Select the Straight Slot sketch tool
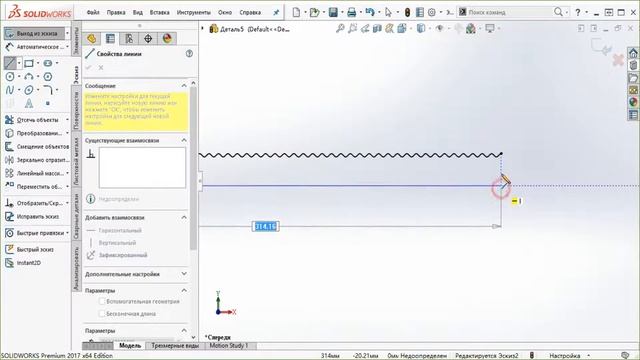Image resolution: width=640 pixels, height=360 pixels. point(48,63)
